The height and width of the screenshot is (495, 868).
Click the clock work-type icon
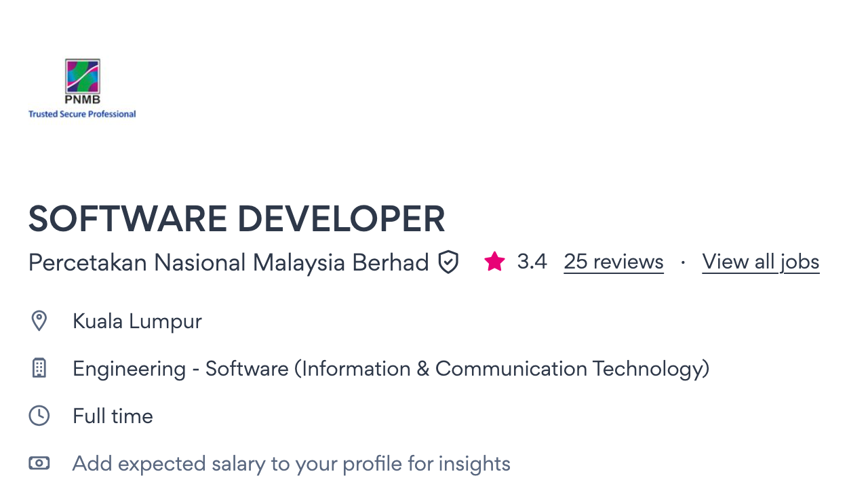tap(39, 416)
